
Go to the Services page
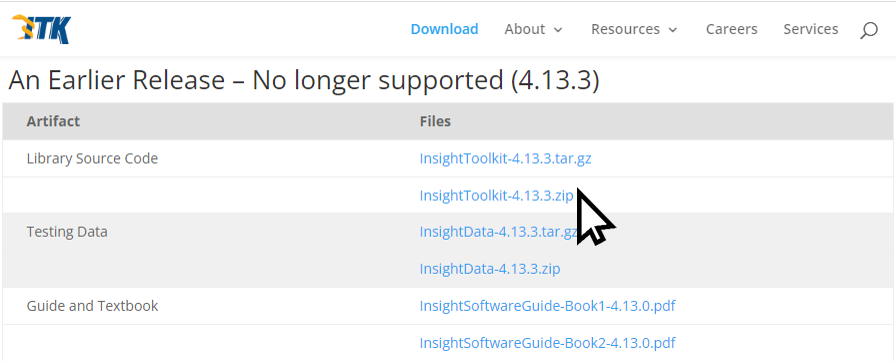tap(810, 29)
